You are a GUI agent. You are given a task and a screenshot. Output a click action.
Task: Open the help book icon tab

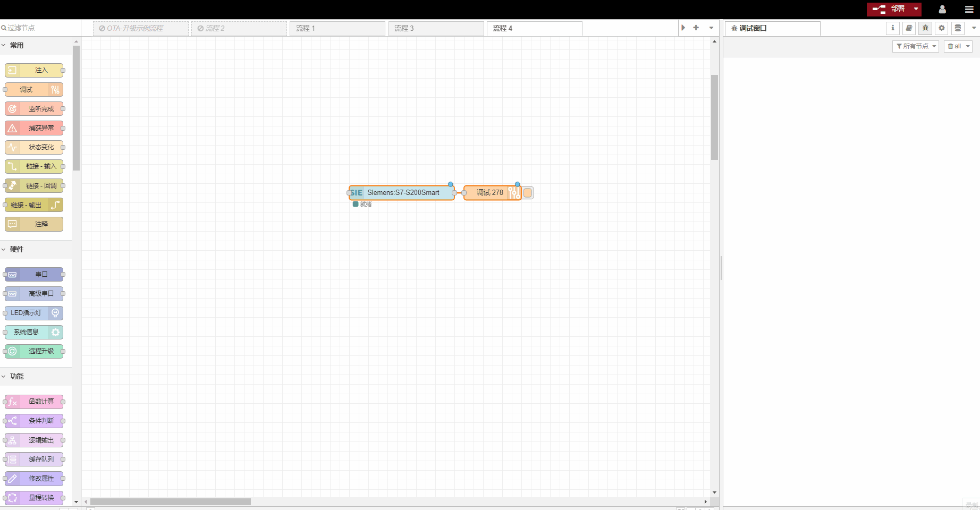(x=909, y=28)
